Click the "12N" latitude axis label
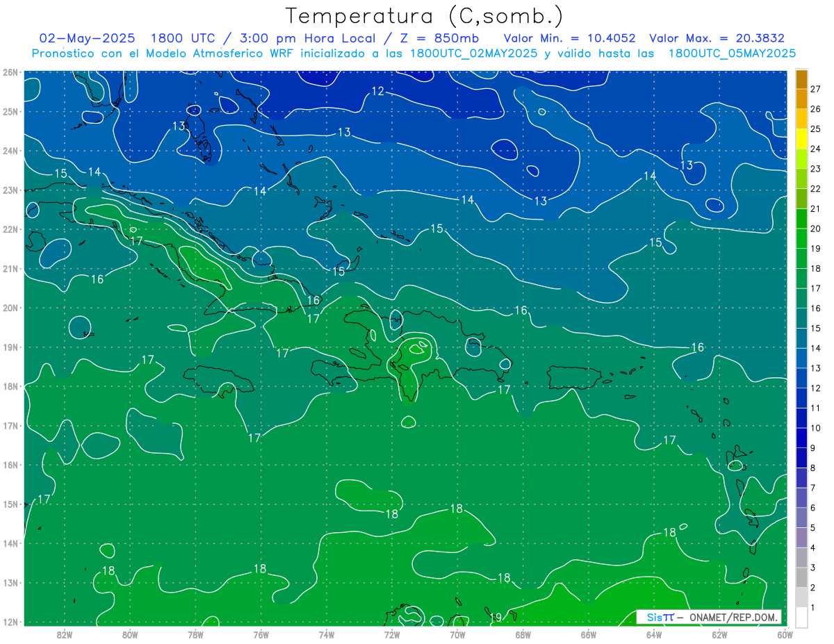This screenshot has width=834, height=644. pyautogui.click(x=10, y=622)
